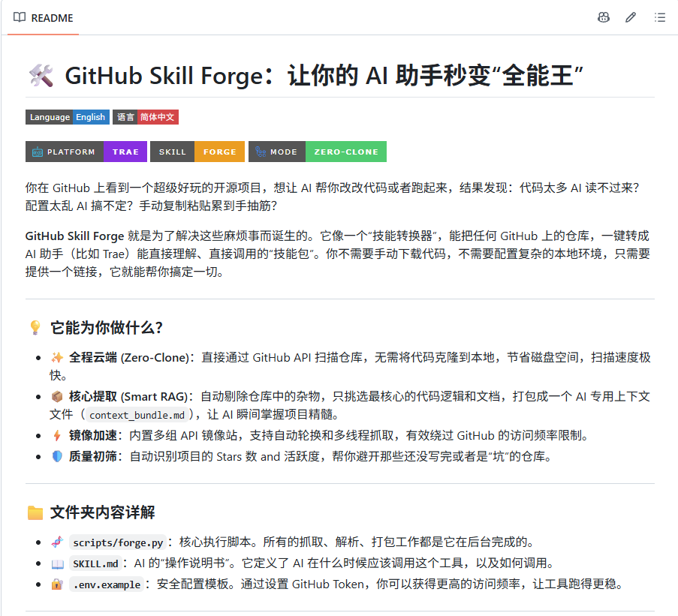Click the book icon beside README
Image resolution: width=678 pixels, height=616 pixels.
click(x=20, y=17)
